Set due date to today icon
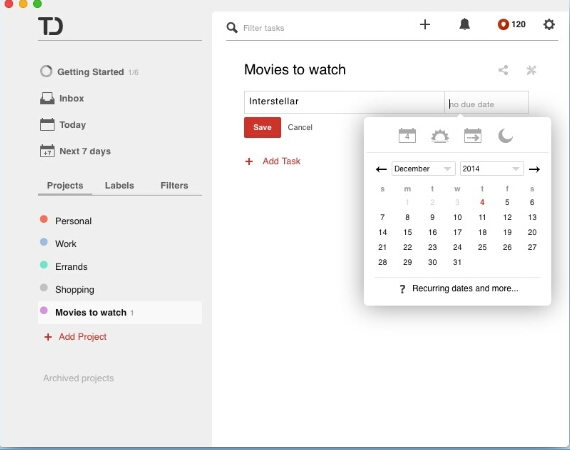The width and height of the screenshot is (570, 450). coord(407,136)
